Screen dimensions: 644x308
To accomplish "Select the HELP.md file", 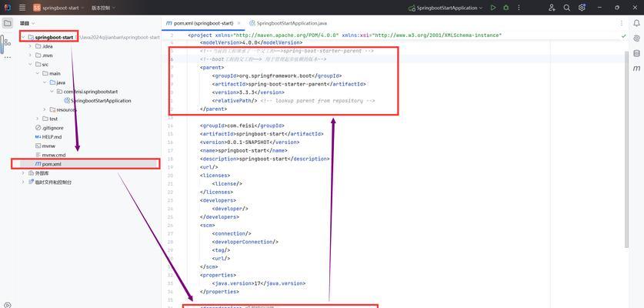I will point(48,137).
